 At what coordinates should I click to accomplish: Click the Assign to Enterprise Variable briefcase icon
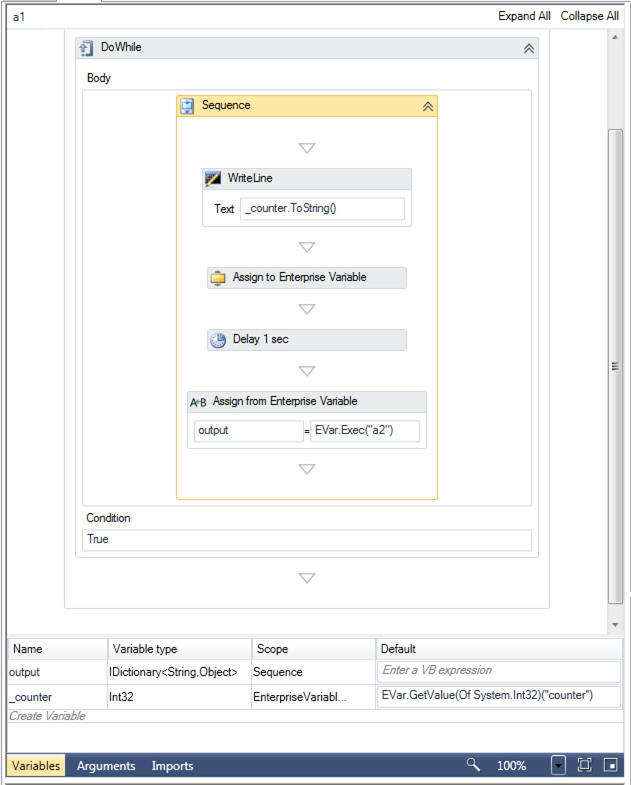tap(218, 278)
